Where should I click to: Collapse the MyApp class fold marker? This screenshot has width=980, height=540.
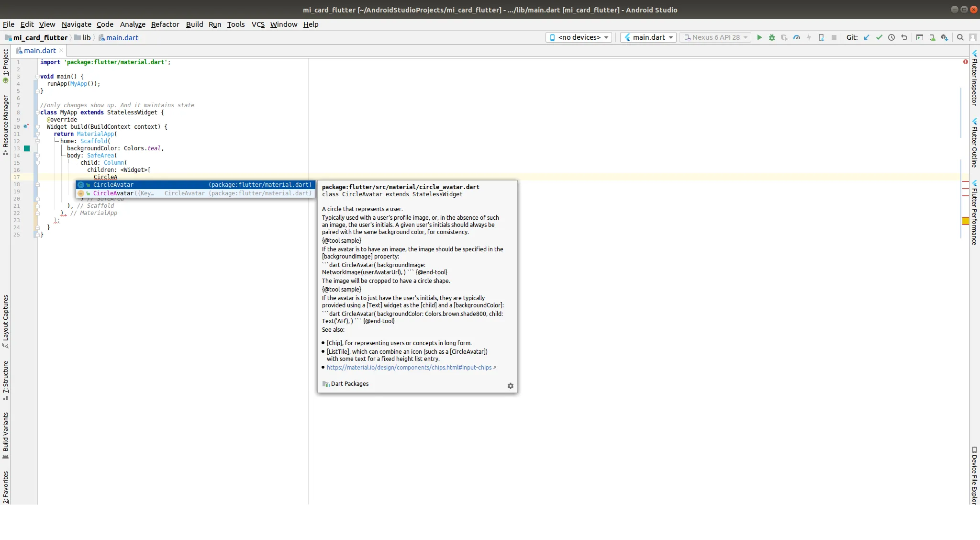pyautogui.click(x=37, y=112)
